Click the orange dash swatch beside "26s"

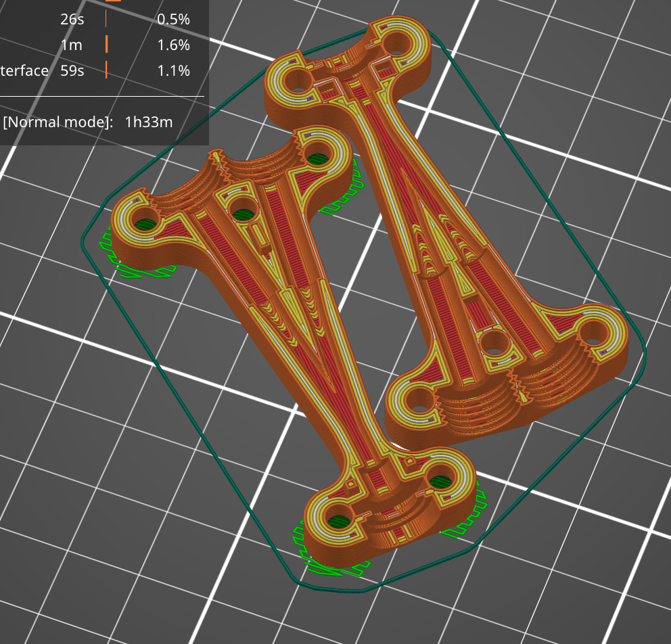tap(106, 20)
